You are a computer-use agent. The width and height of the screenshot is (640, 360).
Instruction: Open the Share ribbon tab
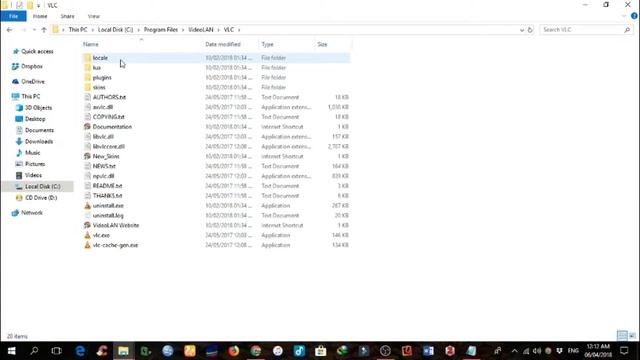click(x=67, y=16)
